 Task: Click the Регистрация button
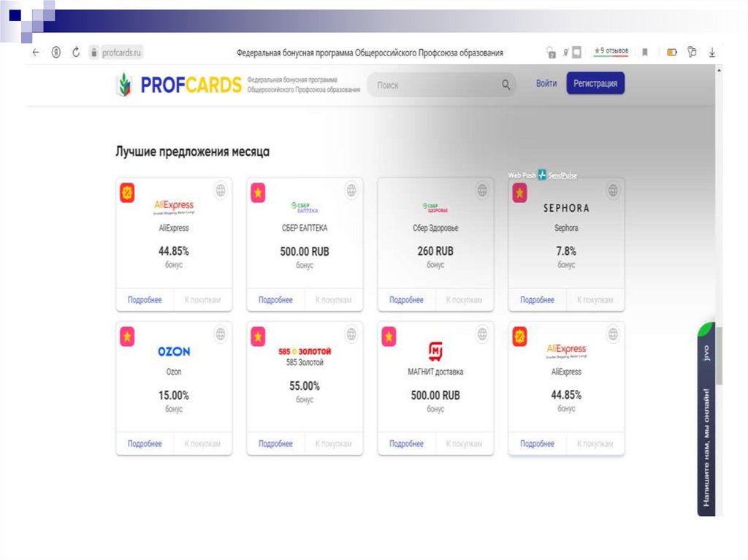click(595, 83)
